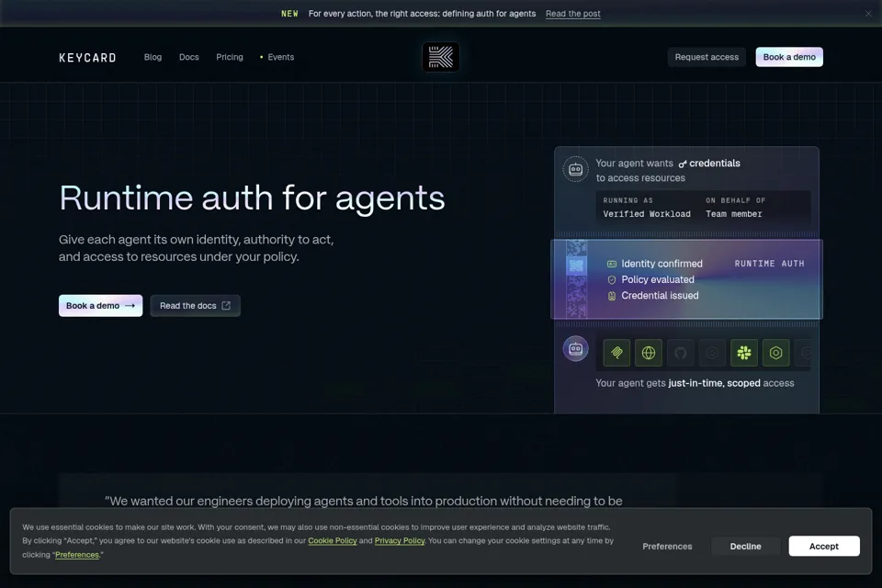Screen dimensions: 882x588
Task: Open the Cookie Policy link
Action: pos(333,540)
